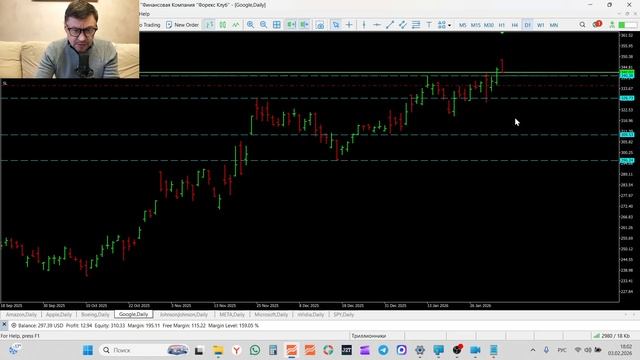The height and width of the screenshot is (360, 640).
Task: Click the Balance 297.39 USD text
Action: [41, 326]
